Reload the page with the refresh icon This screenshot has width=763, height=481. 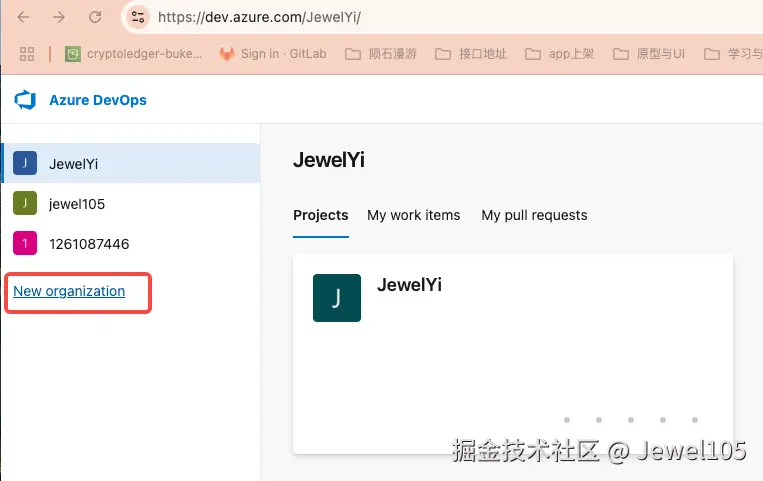coord(95,18)
